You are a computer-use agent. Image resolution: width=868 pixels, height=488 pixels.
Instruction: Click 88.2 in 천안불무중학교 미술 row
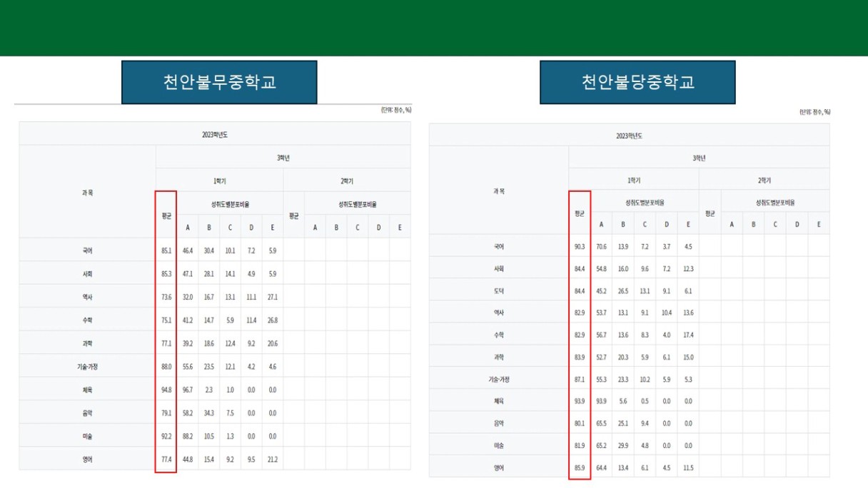tap(188, 437)
